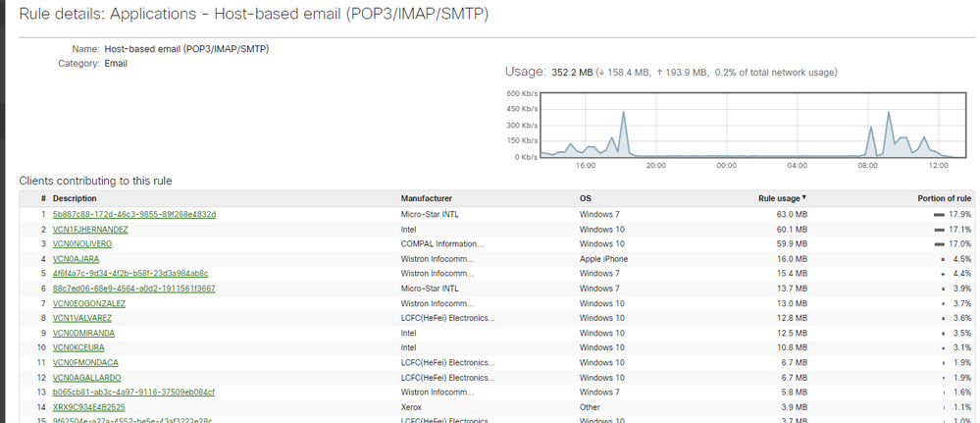Click the Other OS cell for Xerox

coord(590,407)
